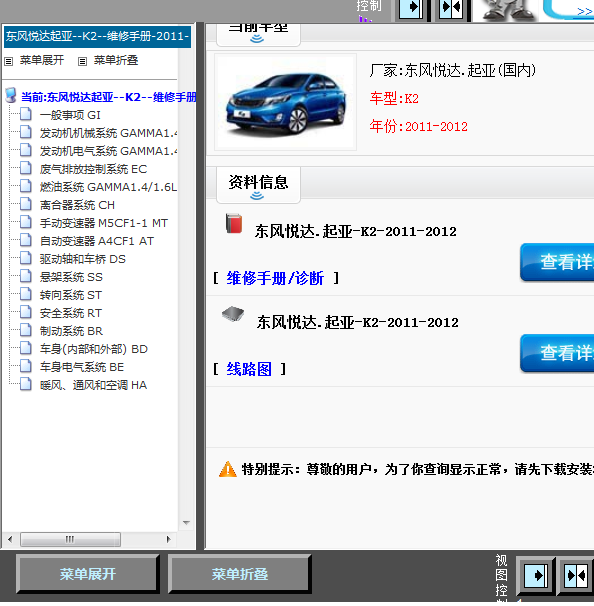This screenshot has width=594, height=606.
Task: Click the horizontal scrollbar thumb in tree panel
Action: pos(70,539)
